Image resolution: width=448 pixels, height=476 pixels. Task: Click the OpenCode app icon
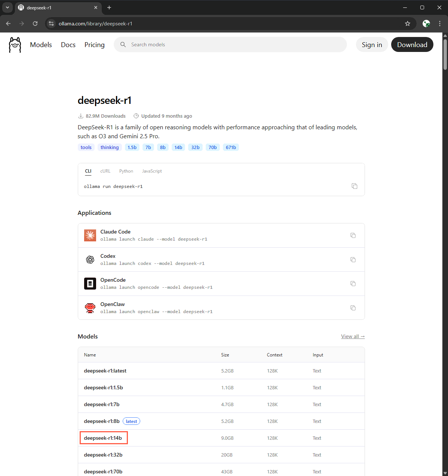click(x=90, y=284)
